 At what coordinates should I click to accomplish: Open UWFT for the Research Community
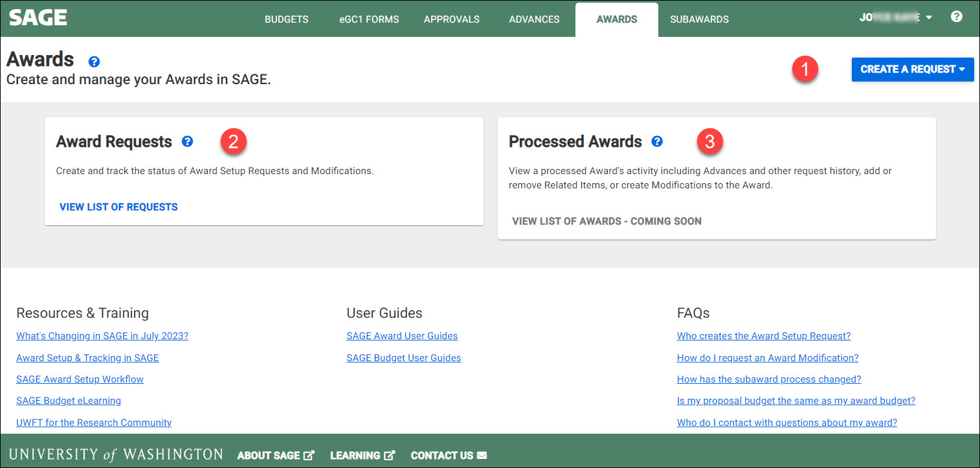(x=93, y=422)
